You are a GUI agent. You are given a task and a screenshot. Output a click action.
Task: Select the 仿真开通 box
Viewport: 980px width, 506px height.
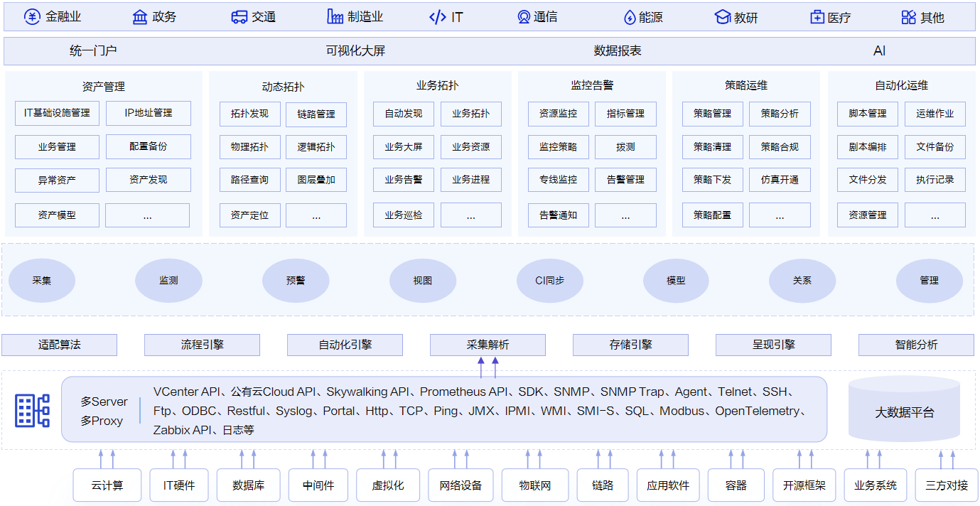[x=780, y=180]
